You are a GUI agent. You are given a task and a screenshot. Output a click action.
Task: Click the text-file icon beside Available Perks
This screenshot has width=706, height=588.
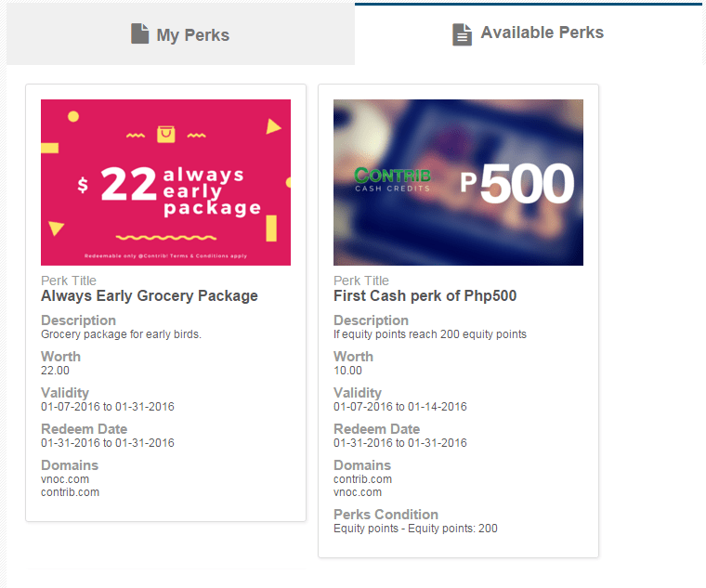pyautogui.click(x=462, y=34)
